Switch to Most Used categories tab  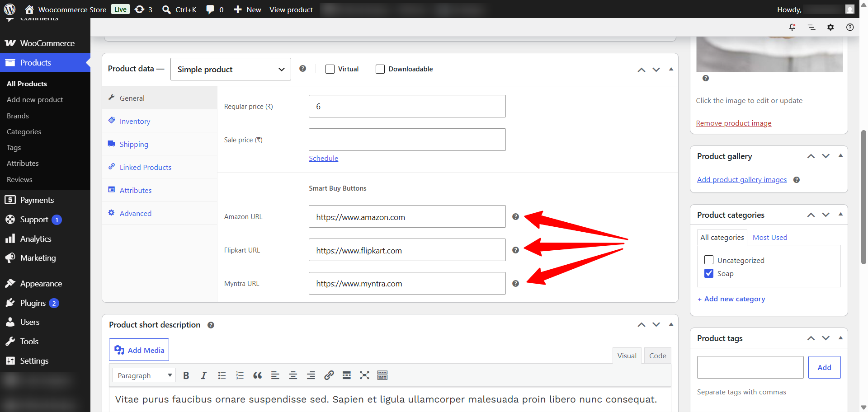click(770, 237)
